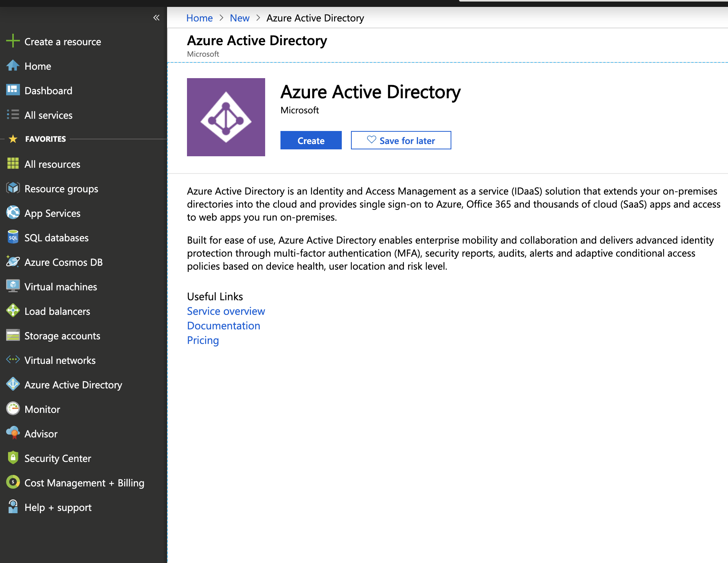Click the Resource groups cube icon
Screen dimensions: 728x563
pyautogui.click(x=13, y=188)
